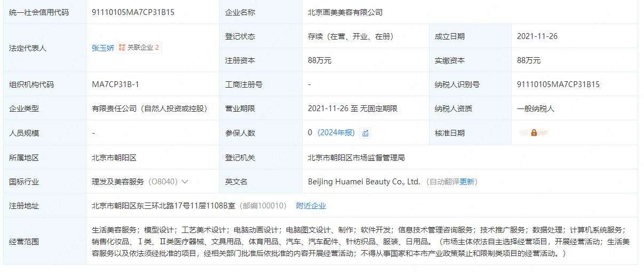Click the VIP lock icon beside 核准日期
The image size is (644, 272).
pyautogui.click(x=534, y=133)
